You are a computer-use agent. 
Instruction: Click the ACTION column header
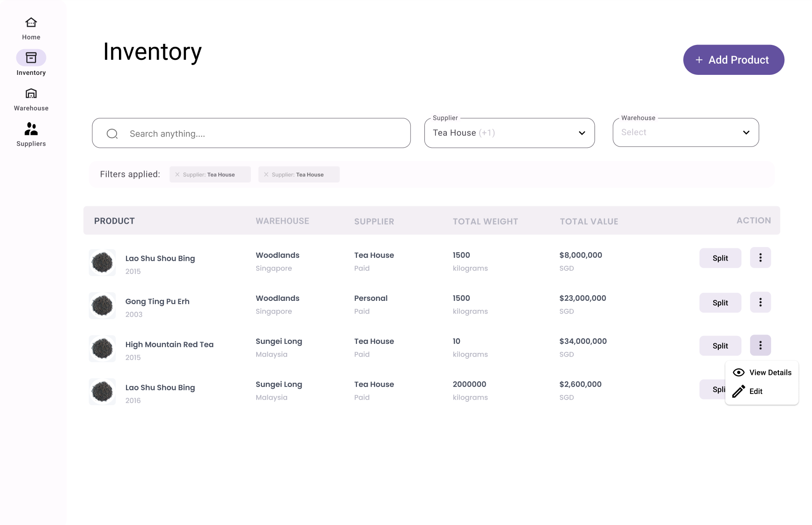[x=753, y=220]
